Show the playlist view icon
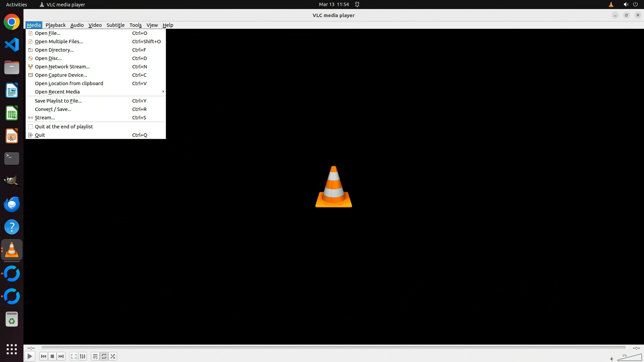The height and width of the screenshot is (362, 644). coord(95,356)
